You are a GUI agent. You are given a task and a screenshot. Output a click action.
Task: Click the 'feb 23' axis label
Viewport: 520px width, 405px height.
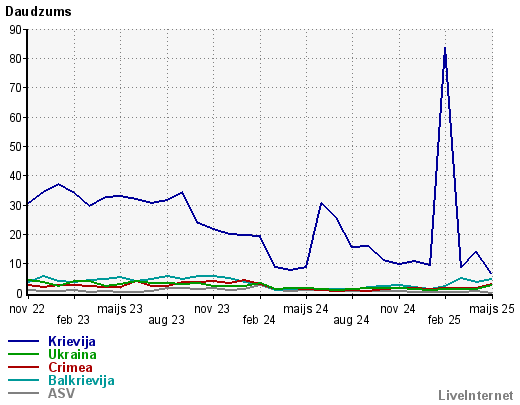[x=73, y=320]
